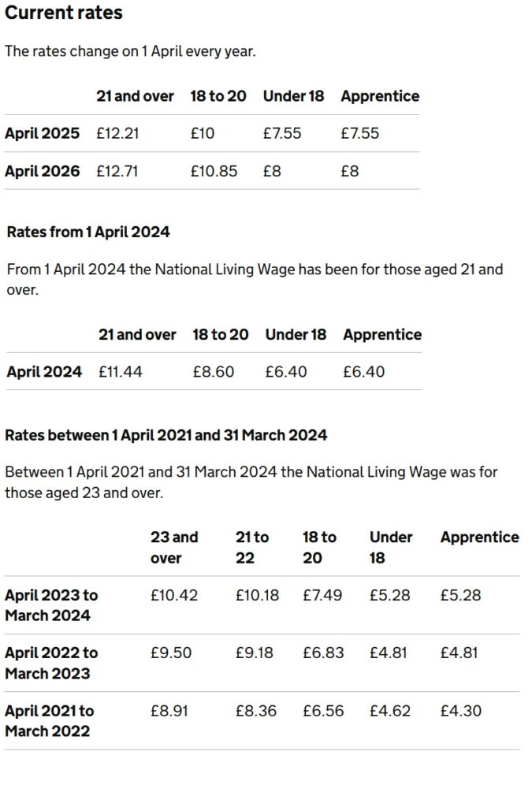Click the £10.85 rate for 18 to 20

pos(214,171)
